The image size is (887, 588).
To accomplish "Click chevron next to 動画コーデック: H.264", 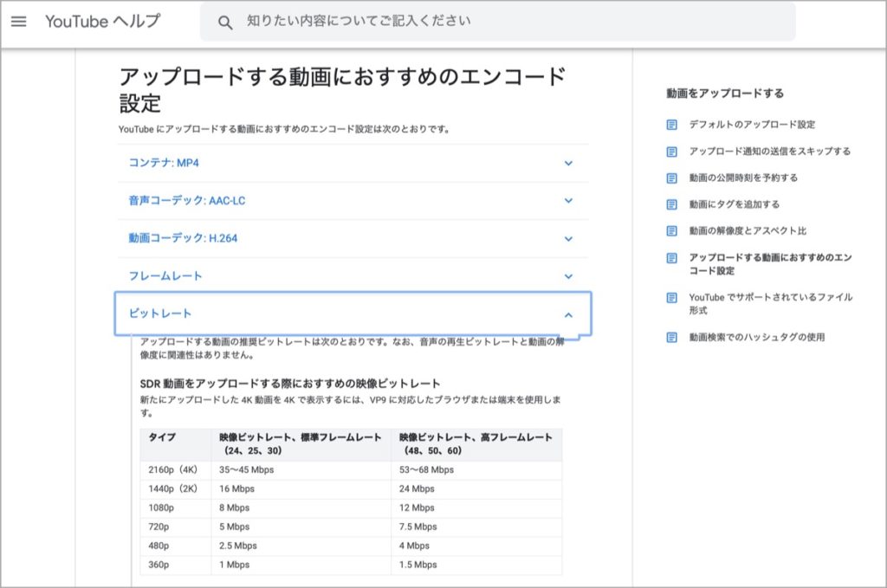I will tap(568, 239).
